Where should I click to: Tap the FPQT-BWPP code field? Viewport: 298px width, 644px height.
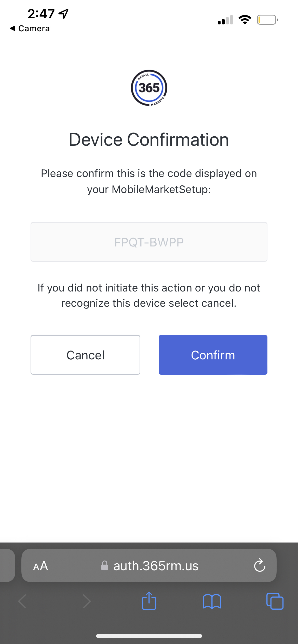[x=149, y=242]
